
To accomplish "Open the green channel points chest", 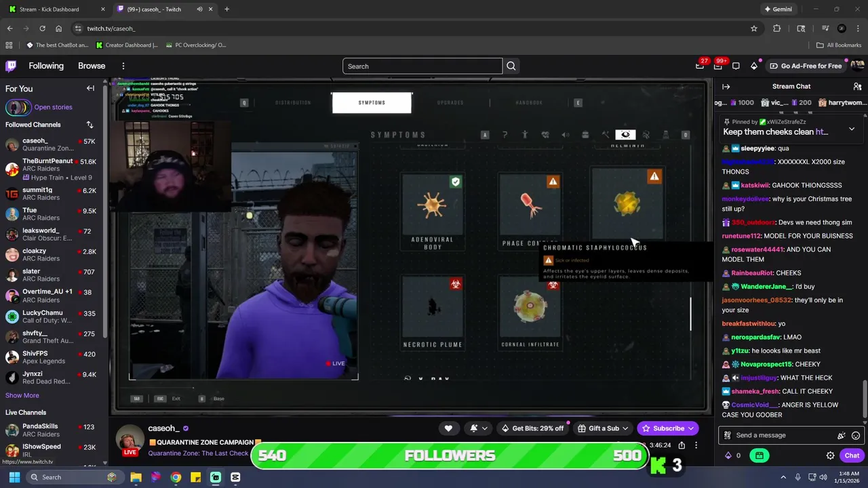I will click(759, 455).
